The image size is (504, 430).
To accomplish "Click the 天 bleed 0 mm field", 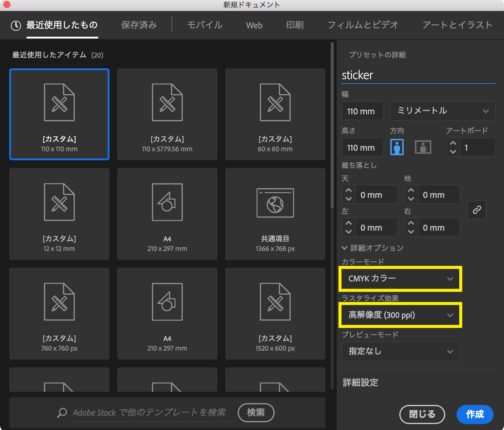I will pos(376,195).
